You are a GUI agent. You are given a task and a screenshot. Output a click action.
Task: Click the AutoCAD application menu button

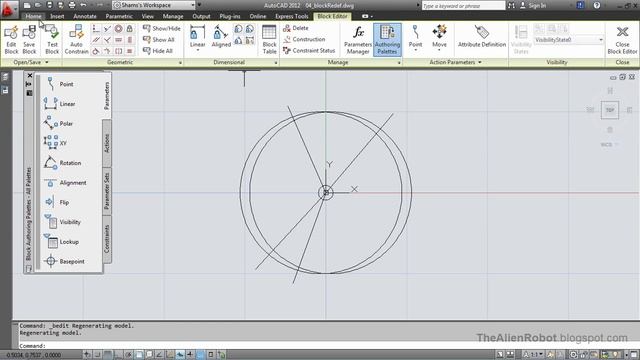[x=9, y=9]
